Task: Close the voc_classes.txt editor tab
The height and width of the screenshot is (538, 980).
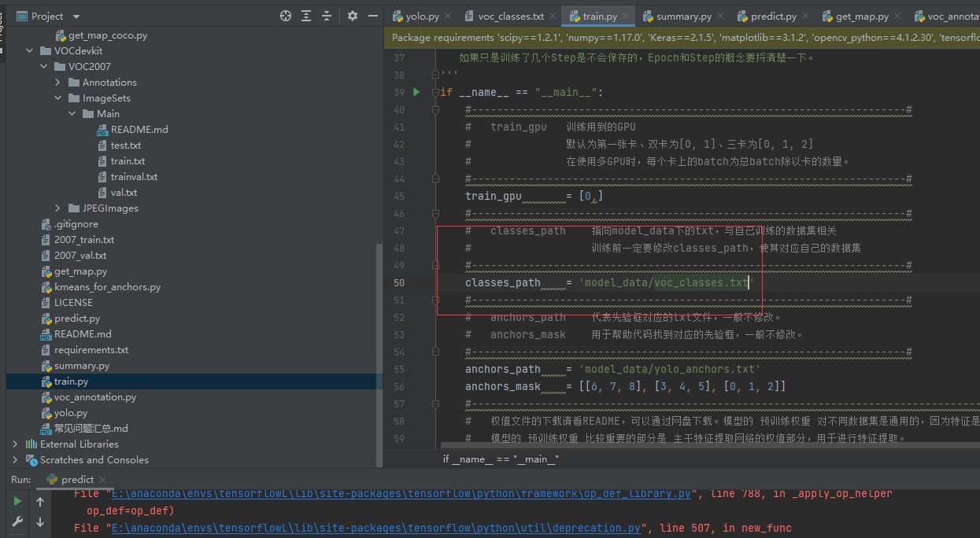Action: pyautogui.click(x=551, y=16)
